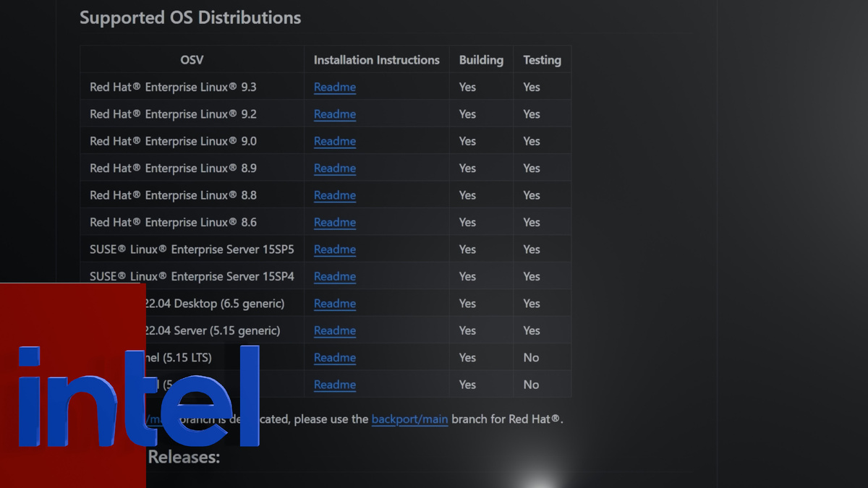Click the Testing column header
This screenshot has height=488, width=868.
(x=542, y=60)
